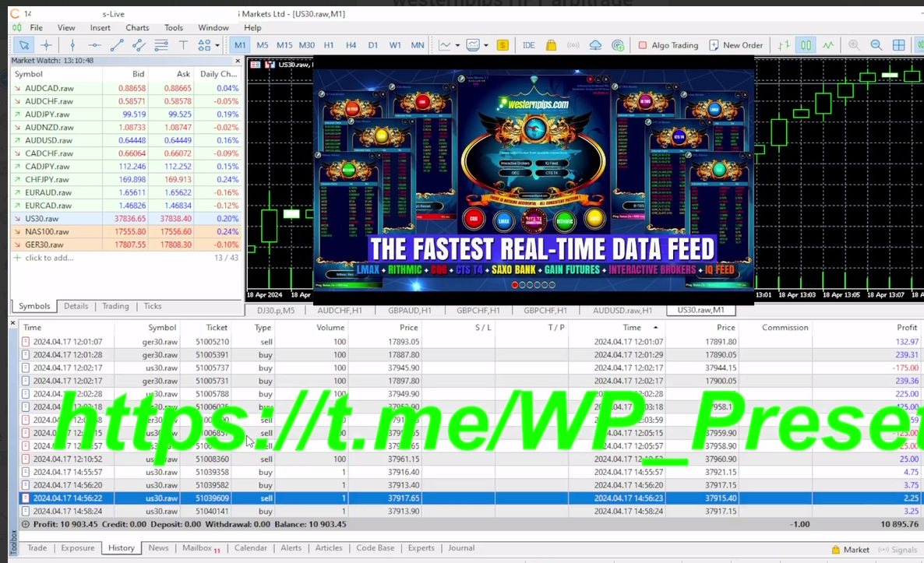
Task: Open the chart type line icon
Action: [x=445, y=45]
